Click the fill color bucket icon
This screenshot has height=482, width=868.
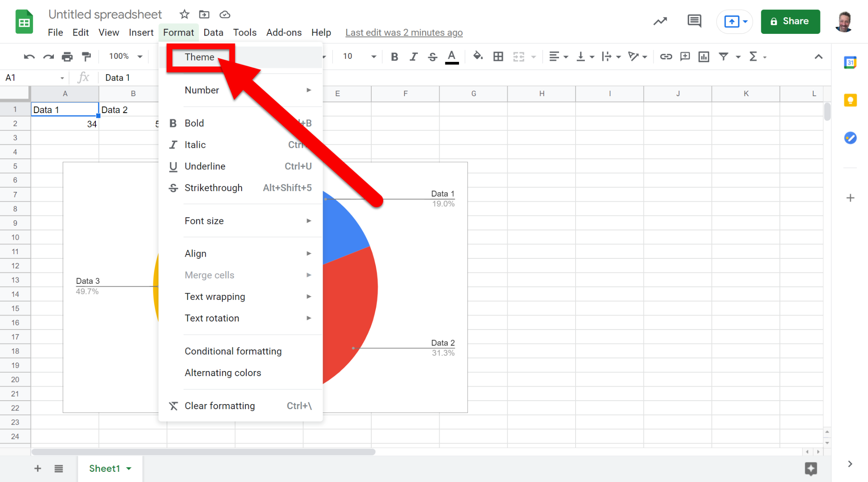478,56
